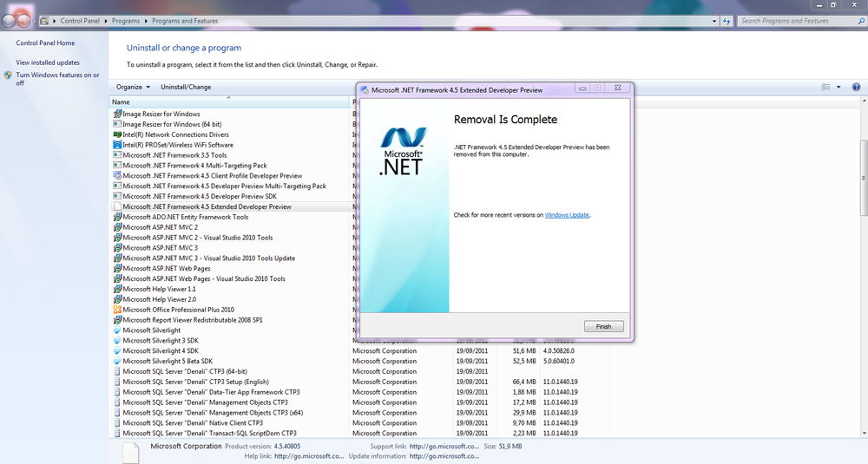
Task: Open the address bar history dropdown
Action: [715, 21]
